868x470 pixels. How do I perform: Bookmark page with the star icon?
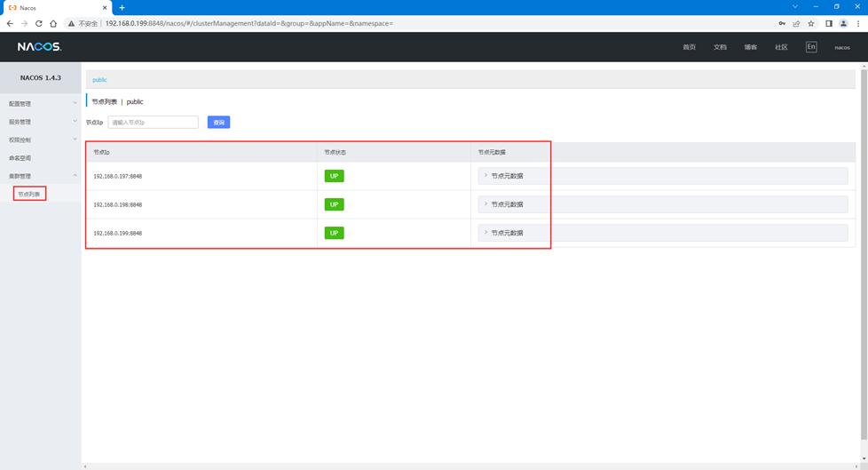[811, 23]
